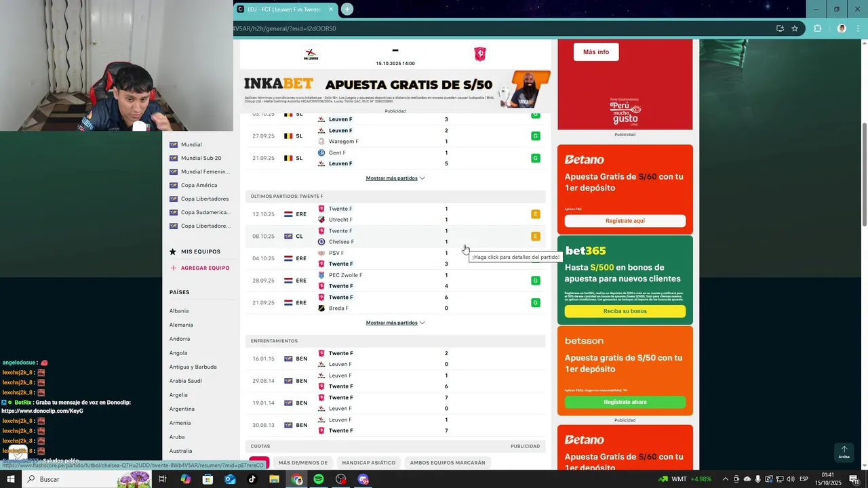
Task: Click the win badge on 21.09.25 Gent match
Action: 535,158
